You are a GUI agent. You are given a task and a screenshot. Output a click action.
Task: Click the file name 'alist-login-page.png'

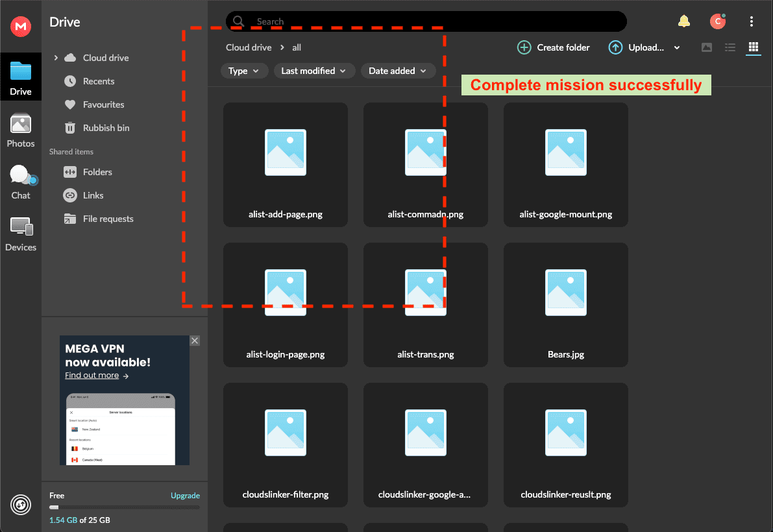coord(286,355)
